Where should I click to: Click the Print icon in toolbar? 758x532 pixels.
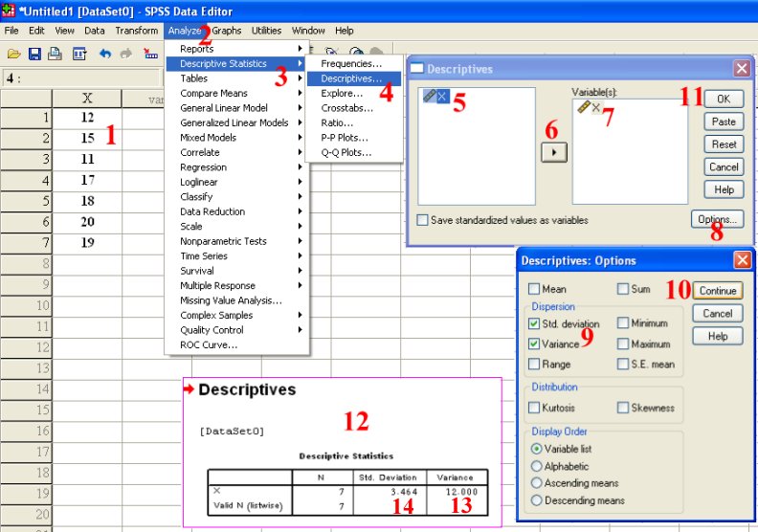(x=56, y=54)
